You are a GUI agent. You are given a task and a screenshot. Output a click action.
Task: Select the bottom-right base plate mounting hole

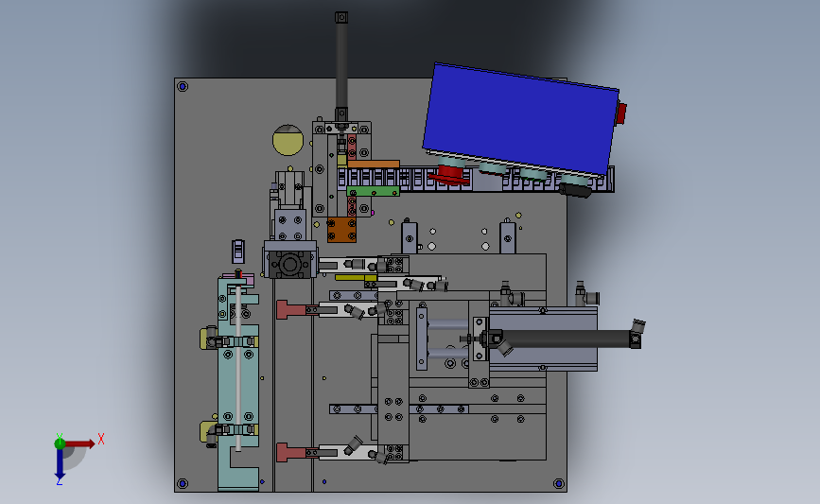(559, 483)
